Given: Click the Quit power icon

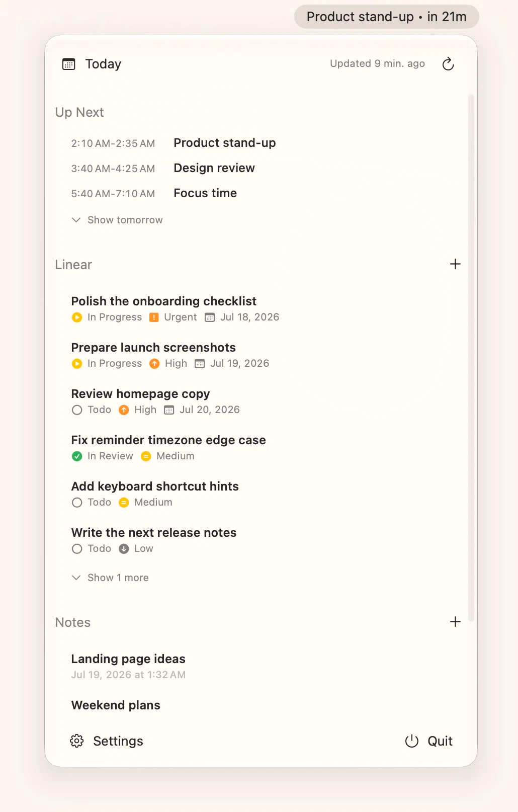Looking at the screenshot, I should (x=412, y=741).
